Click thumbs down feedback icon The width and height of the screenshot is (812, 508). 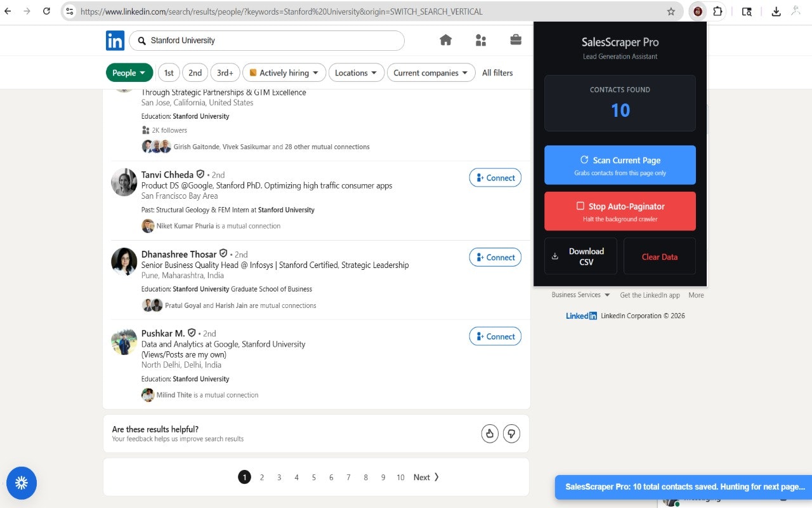click(x=511, y=434)
